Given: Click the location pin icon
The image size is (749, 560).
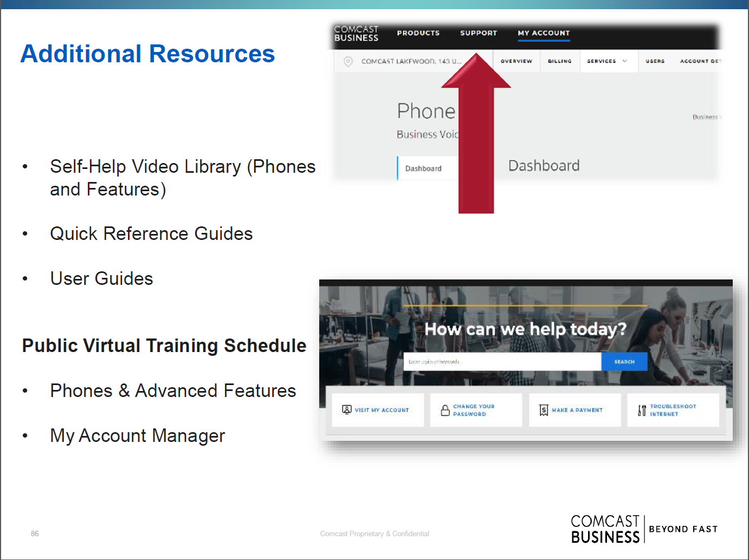Looking at the screenshot, I should 348,62.
